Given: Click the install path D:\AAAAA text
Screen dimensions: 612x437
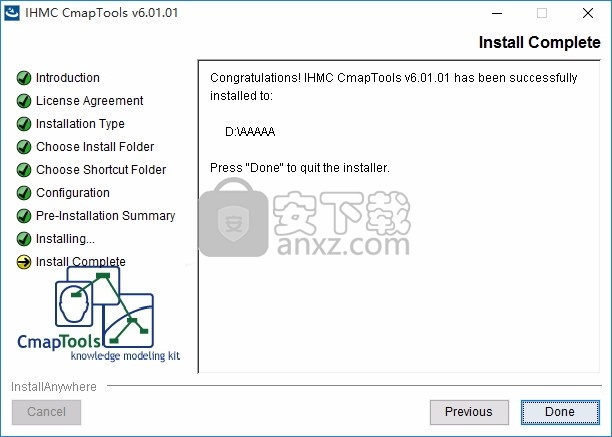Looking at the screenshot, I should (250, 131).
